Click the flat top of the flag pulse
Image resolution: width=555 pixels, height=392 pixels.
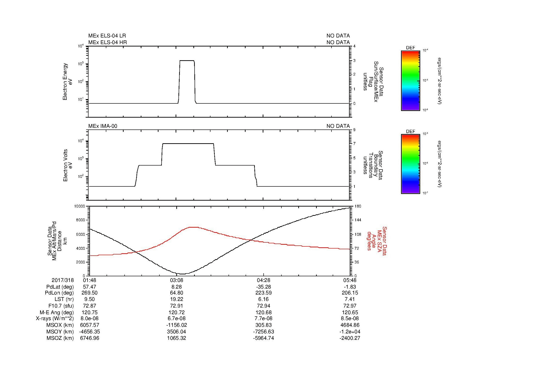[187, 61]
